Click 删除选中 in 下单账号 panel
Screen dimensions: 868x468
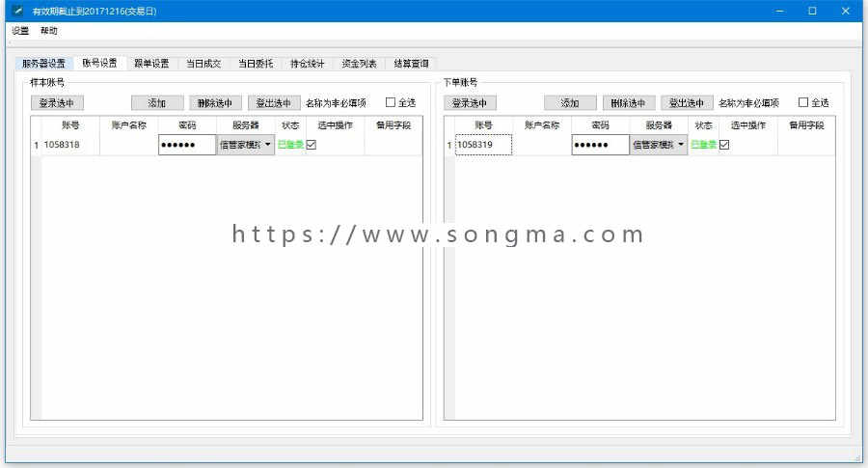628,103
